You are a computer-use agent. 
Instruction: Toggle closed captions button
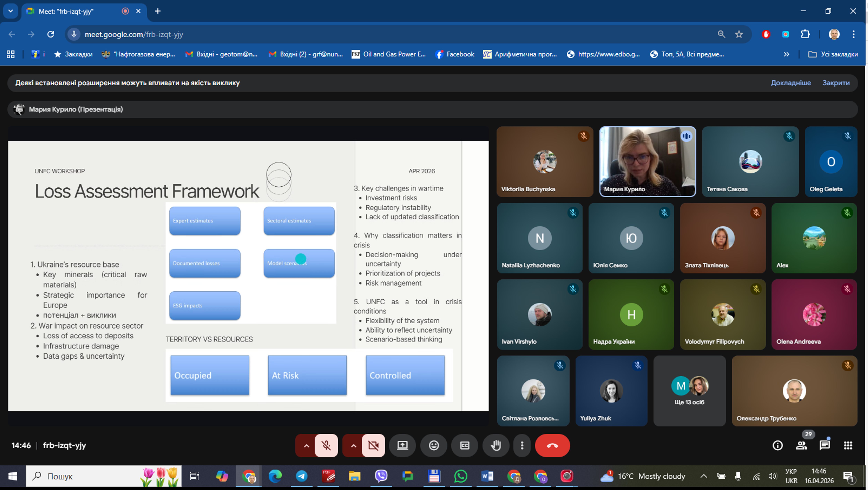pos(465,445)
